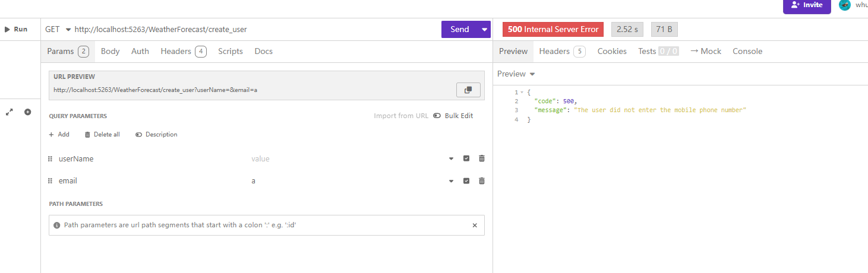The width and height of the screenshot is (868, 273).
Task: Click the drag handle of userName row
Action: pyautogui.click(x=50, y=159)
